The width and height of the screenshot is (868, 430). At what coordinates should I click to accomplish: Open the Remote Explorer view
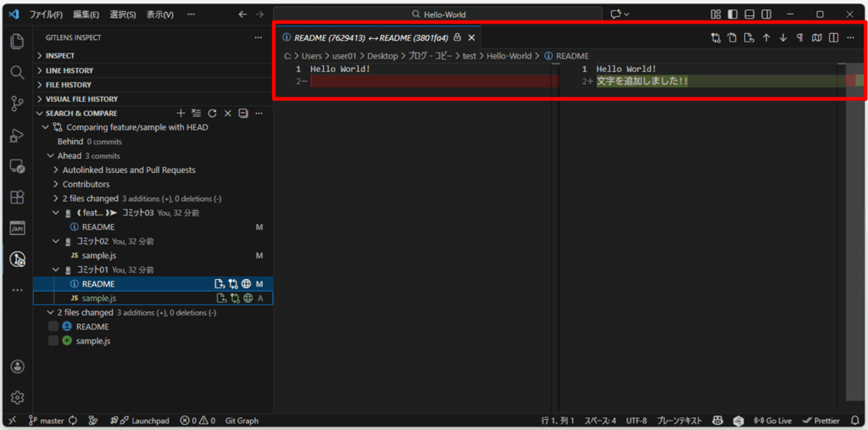tap(17, 165)
